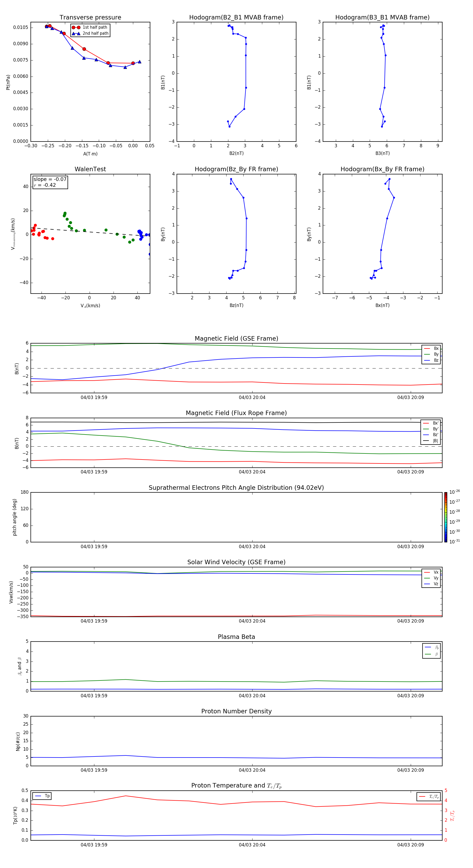The width and height of the screenshot is (473, 868).
Task: Select the "pitch angle (deg)" axis label
Action: point(14,517)
